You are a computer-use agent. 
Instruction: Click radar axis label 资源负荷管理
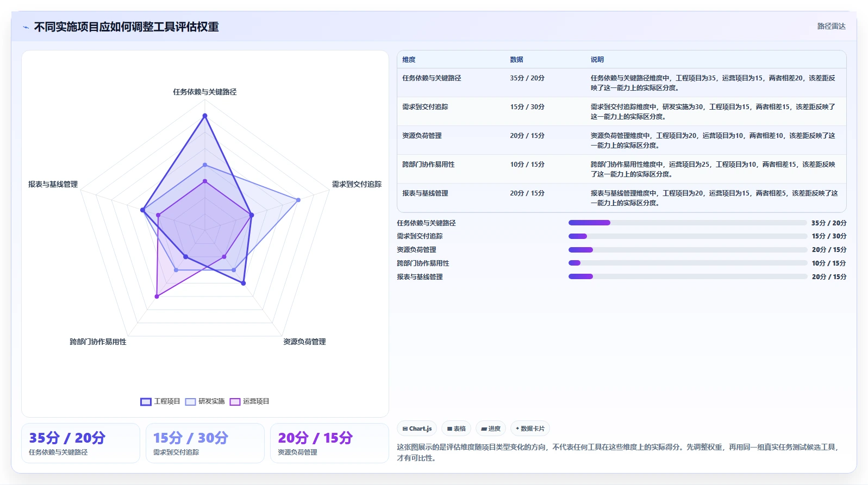tap(304, 342)
